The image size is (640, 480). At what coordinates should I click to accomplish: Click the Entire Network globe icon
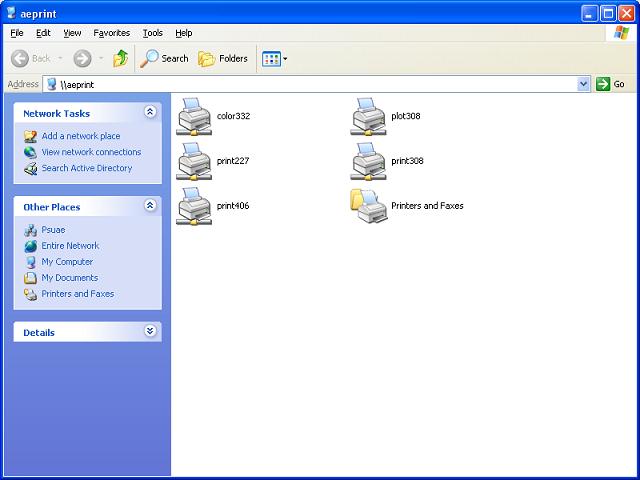[x=30, y=246]
